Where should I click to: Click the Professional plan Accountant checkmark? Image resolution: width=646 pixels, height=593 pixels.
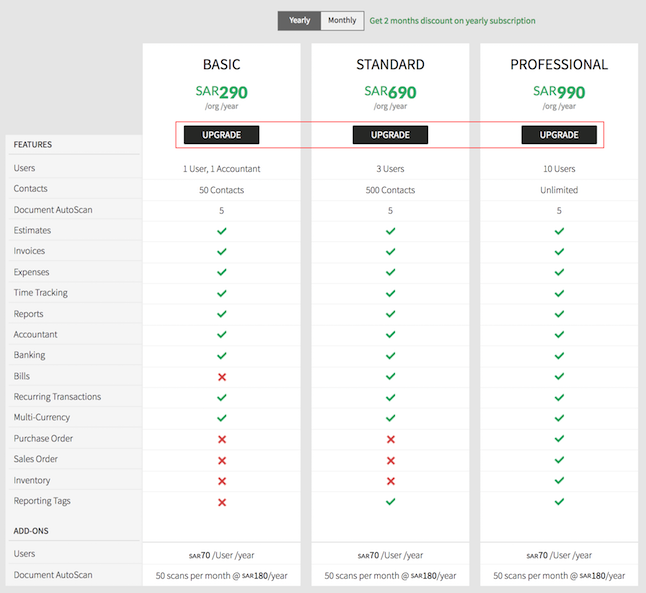(559, 334)
